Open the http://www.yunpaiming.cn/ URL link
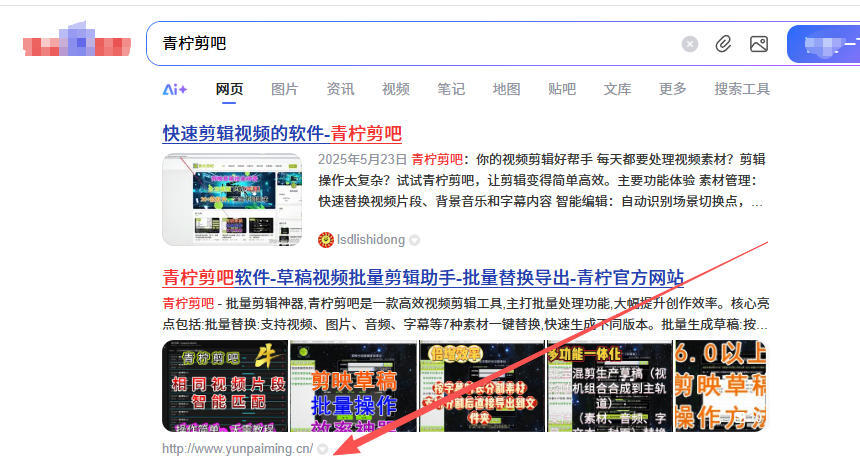This screenshot has width=860, height=465. (237, 449)
